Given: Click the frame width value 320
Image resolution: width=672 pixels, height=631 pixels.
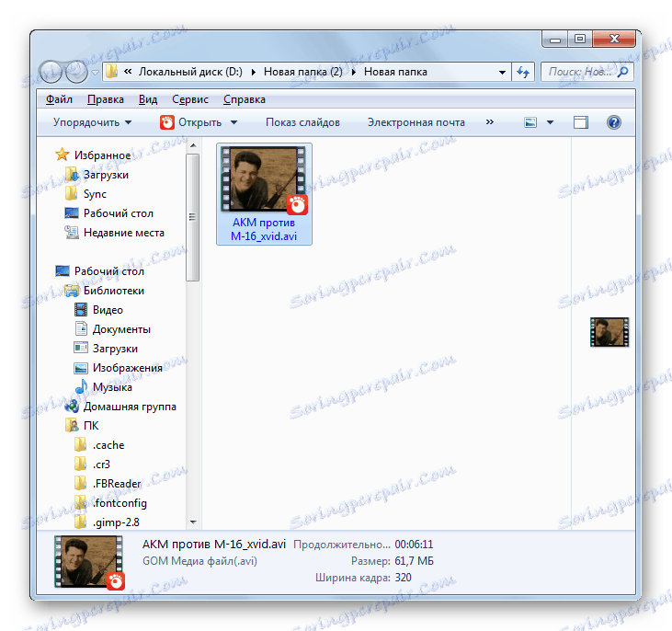Looking at the screenshot, I should coord(403,578).
